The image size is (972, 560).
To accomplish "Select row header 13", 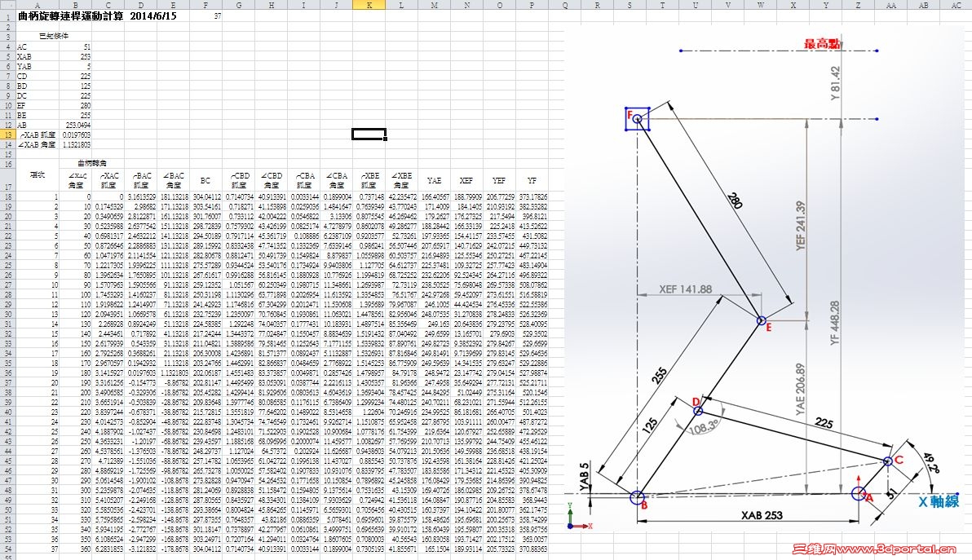I will click(x=7, y=134).
